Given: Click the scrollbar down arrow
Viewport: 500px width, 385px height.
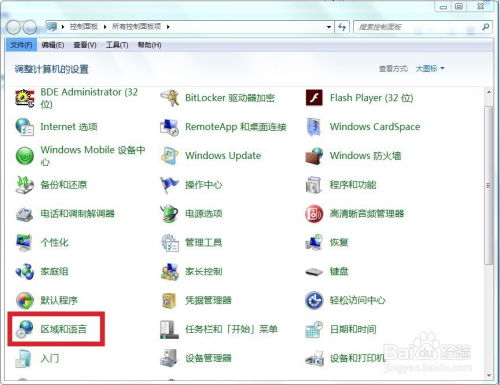Looking at the screenshot, I should (x=489, y=375).
